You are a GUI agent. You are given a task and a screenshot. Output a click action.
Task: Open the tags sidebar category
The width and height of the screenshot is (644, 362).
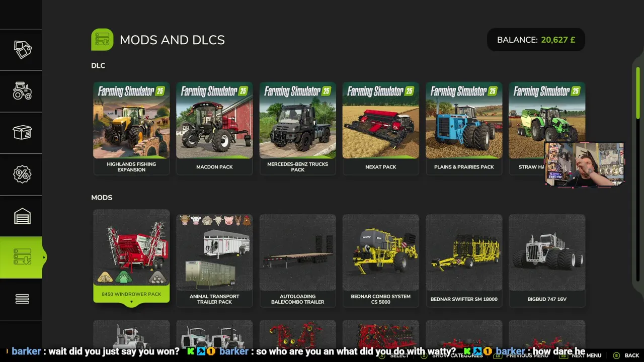(22, 50)
